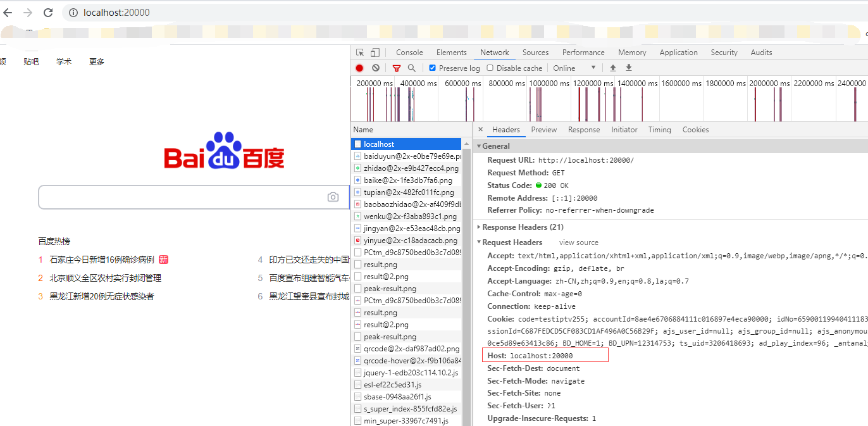868x426 pixels.
Task: Click request list vertical scrollbar
Action: 467,282
